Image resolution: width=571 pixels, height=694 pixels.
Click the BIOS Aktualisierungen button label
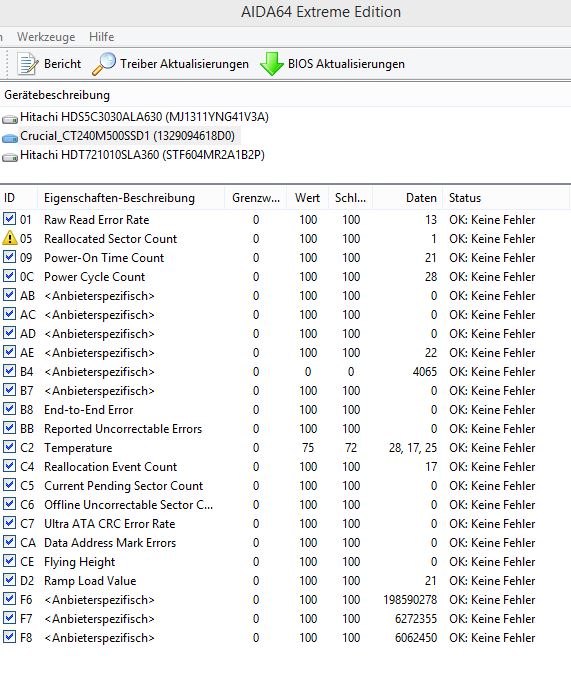346,64
